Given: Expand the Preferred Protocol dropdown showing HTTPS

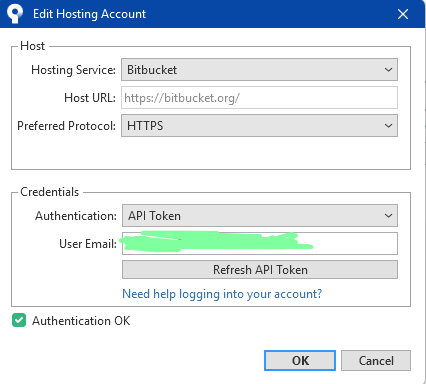Looking at the screenshot, I should click(259, 126).
